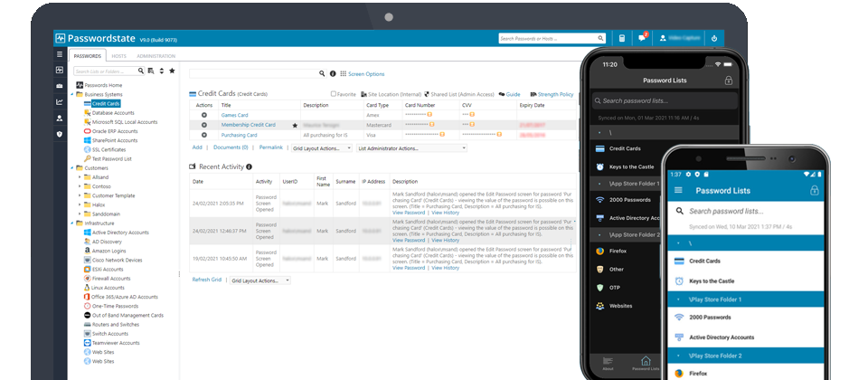Open the Purchasing Card title link
Screen dimensions: 868x380
tap(239, 135)
